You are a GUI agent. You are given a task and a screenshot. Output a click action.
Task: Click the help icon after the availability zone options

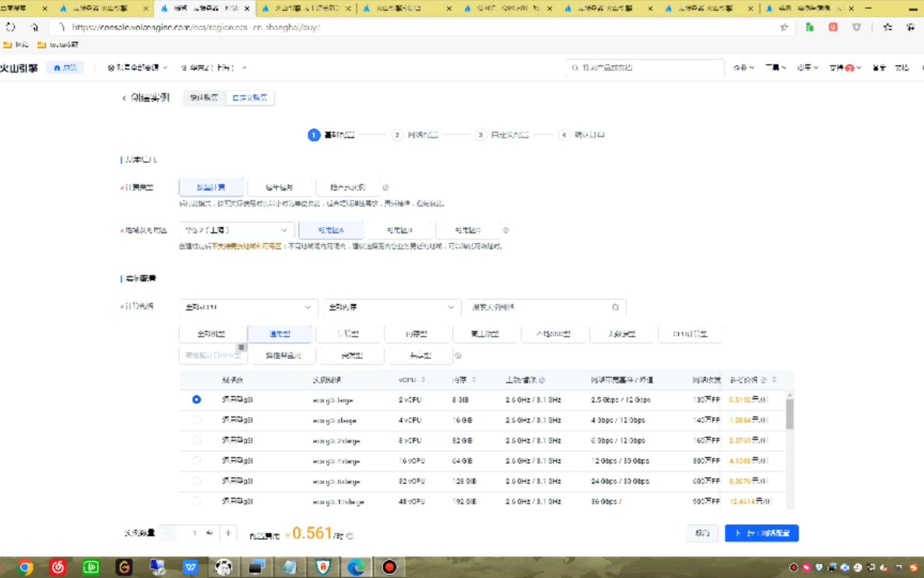click(x=505, y=230)
